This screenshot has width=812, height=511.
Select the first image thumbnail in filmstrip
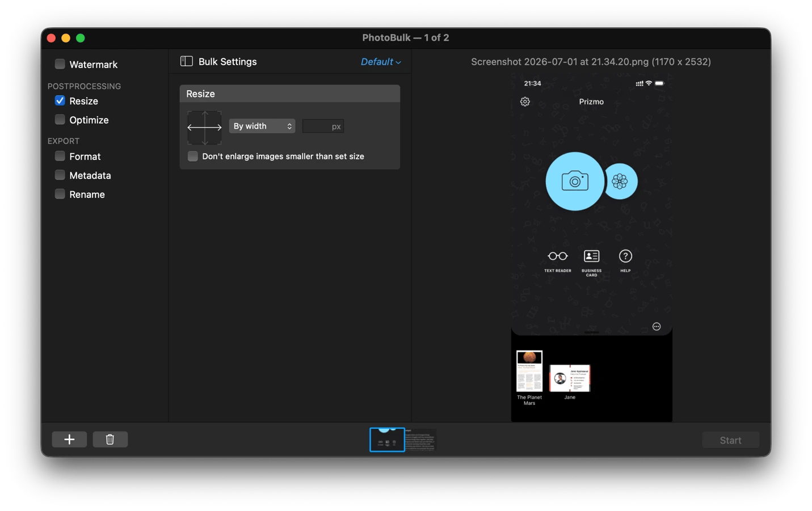[387, 440]
